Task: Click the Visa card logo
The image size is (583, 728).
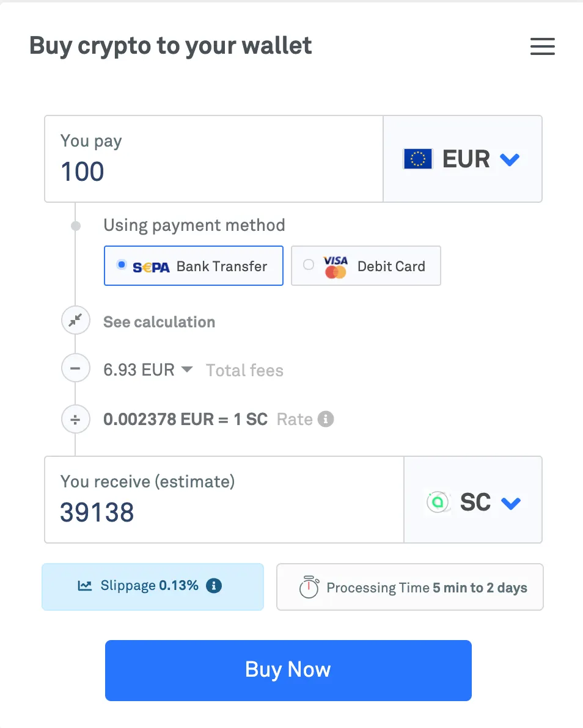Action: 335,266
